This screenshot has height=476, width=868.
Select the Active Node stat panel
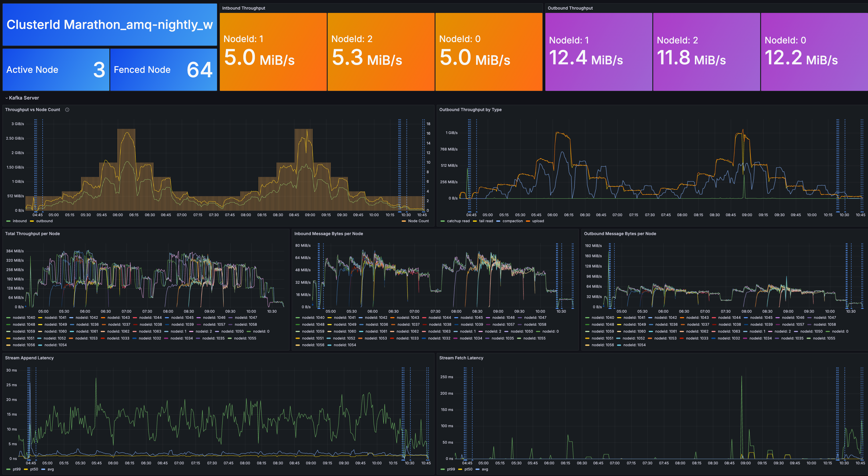tap(56, 70)
